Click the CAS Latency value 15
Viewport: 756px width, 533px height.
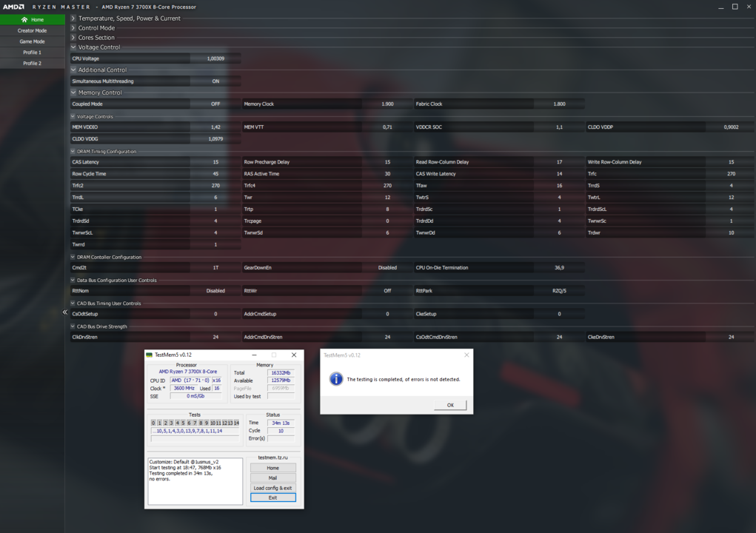coord(215,162)
